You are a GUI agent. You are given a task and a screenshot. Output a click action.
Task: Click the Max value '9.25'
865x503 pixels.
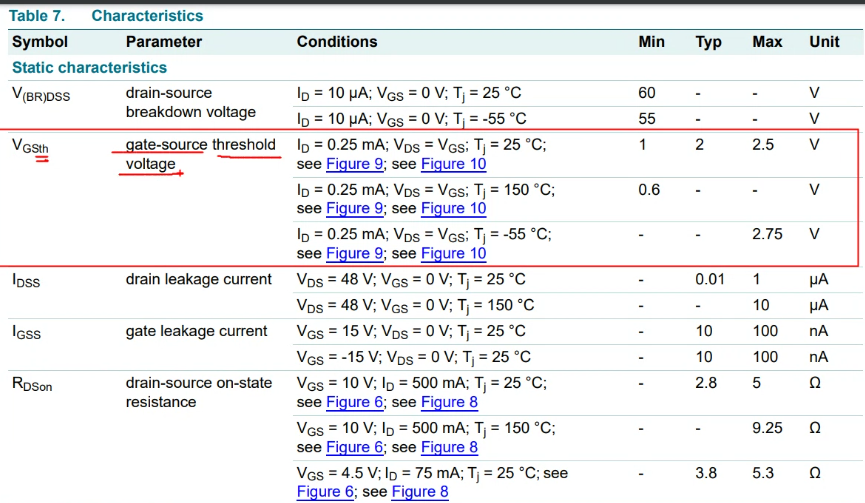click(x=767, y=428)
